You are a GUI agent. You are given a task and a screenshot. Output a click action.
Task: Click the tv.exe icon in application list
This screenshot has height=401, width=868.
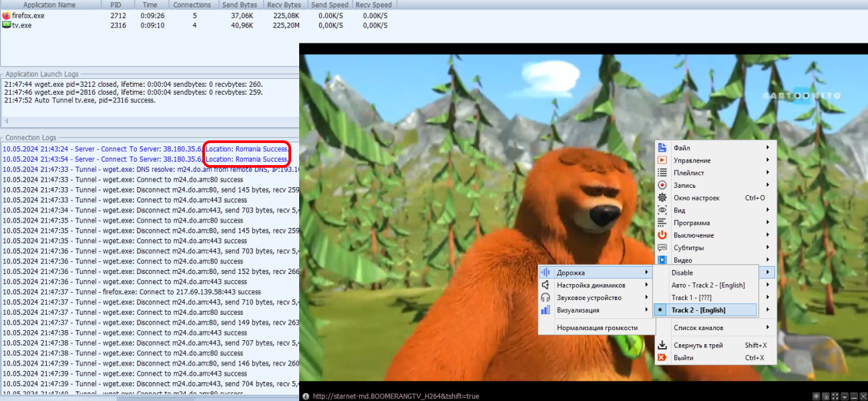click(7, 25)
